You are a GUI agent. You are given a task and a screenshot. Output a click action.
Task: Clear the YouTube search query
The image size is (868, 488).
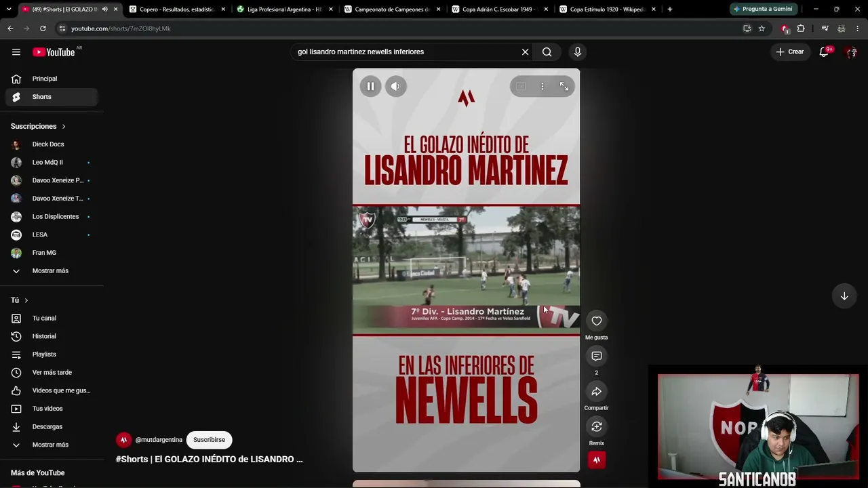click(x=525, y=52)
